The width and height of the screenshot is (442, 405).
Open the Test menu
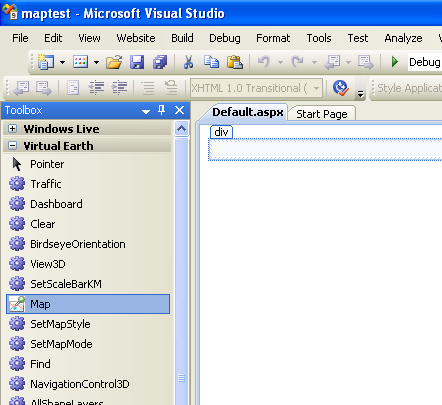coord(358,38)
